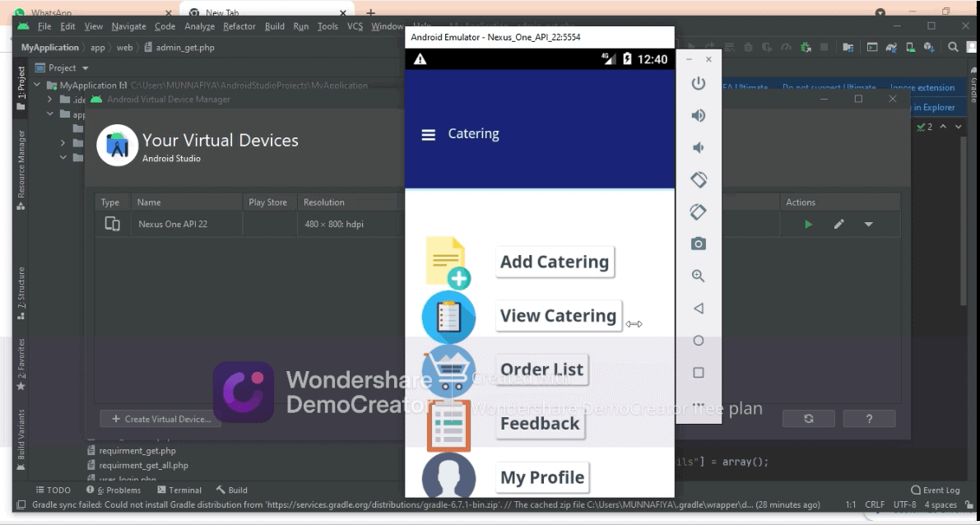The width and height of the screenshot is (980, 525).
Task: Open the Terminal tool window tab
Action: coord(179,490)
